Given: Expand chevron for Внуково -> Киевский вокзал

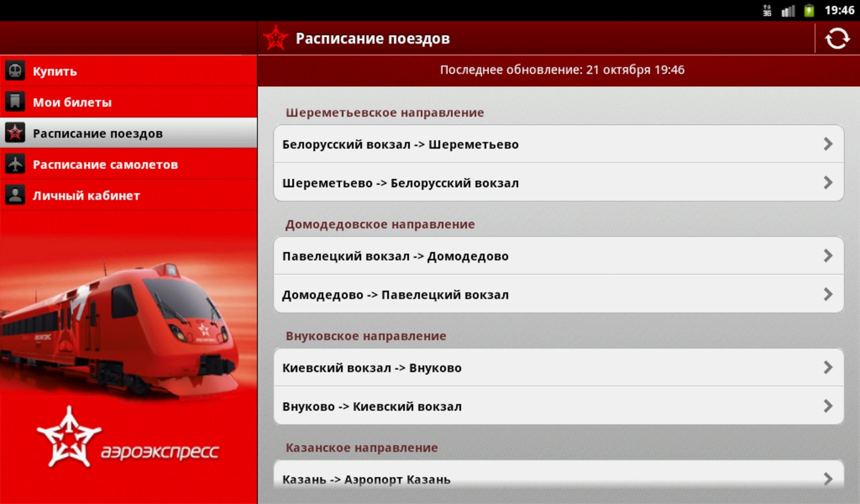Looking at the screenshot, I should (828, 406).
